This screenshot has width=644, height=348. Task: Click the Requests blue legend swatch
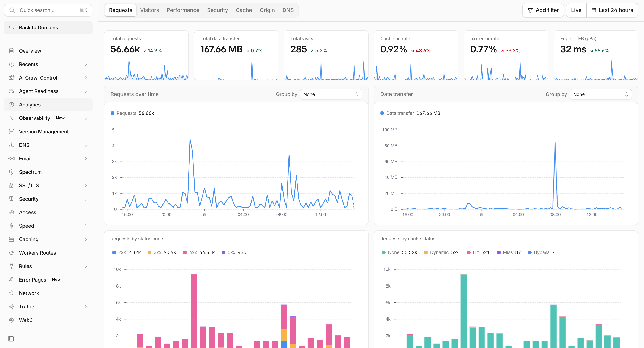[113, 113]
